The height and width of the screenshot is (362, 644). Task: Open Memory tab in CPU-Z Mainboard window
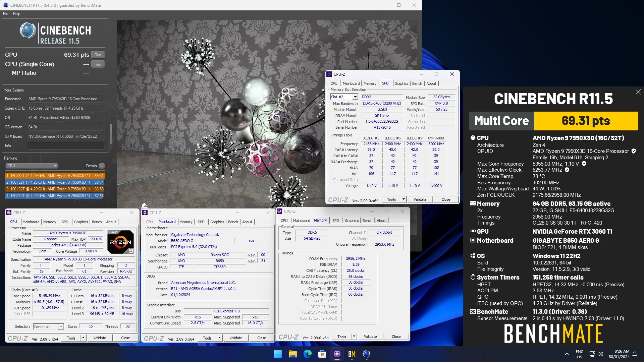pos(186,222)
